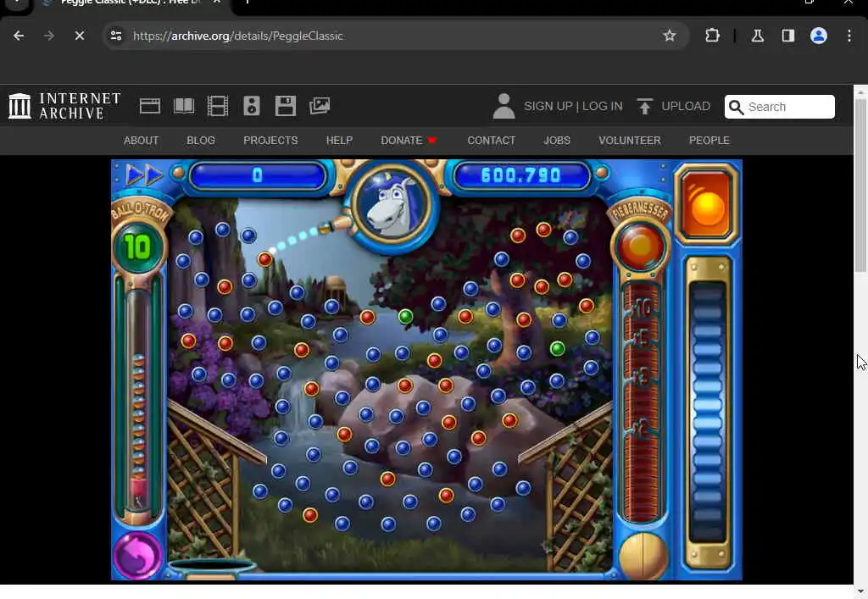Open the Web archive icon

[150, 106]
